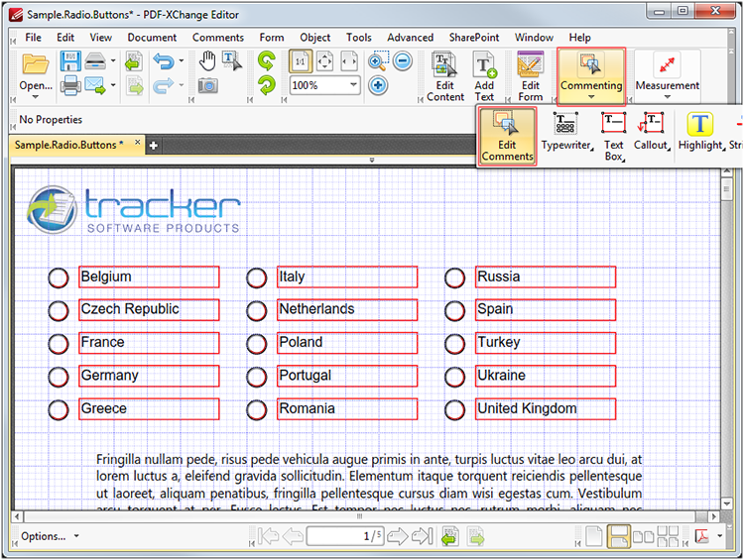Save the document with the floppy disk icon
The width and height of the screenshot is (744, 560).
[70, 61]
